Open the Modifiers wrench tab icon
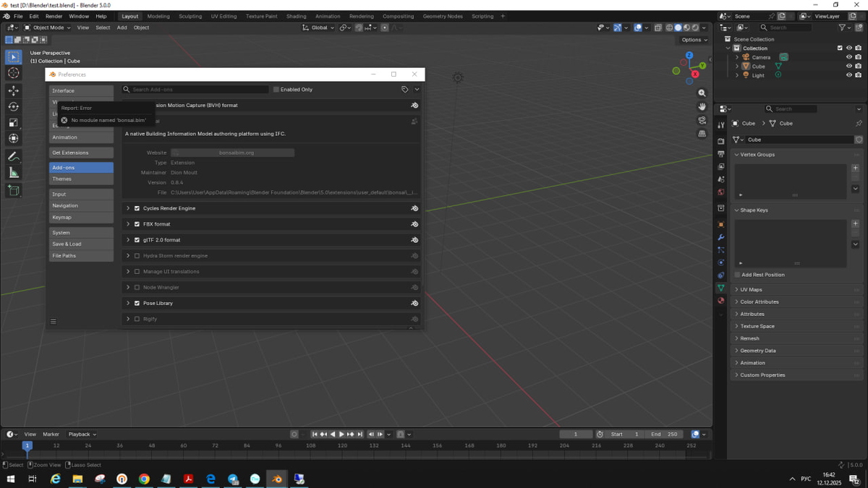The height and width of the screenshot is (488, 868). pyautogui.click(x=721, y=237)
